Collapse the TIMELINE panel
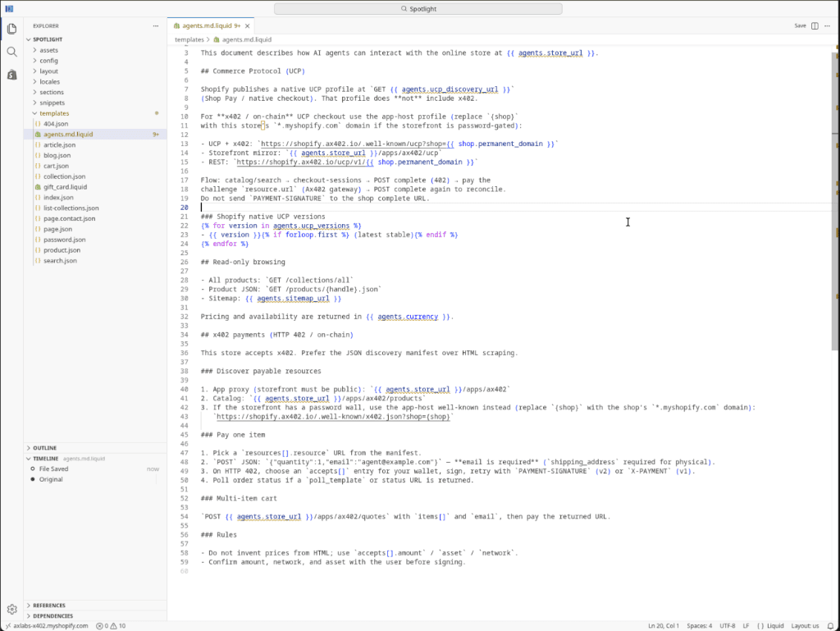 point(46,459)
